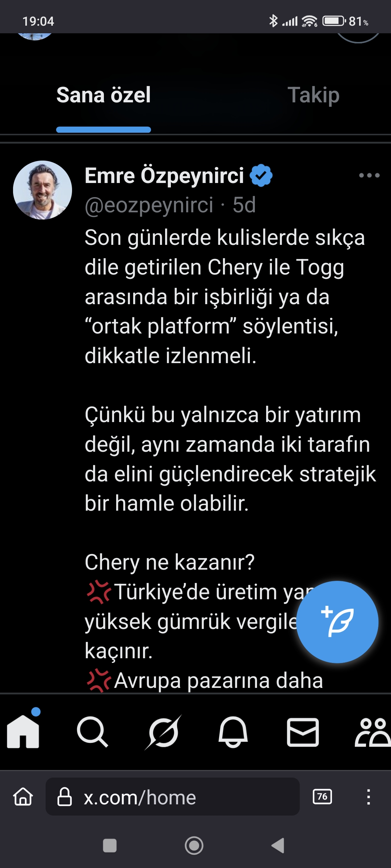Open the three-dot post options menu
The image size is (391, 868).
pyautogui.click(x=369, y=175)
